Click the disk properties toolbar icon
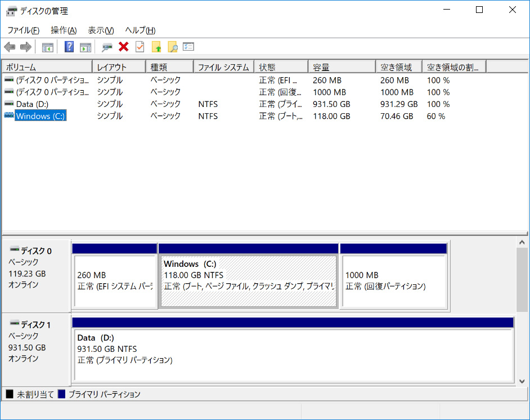 coord(106,47)
